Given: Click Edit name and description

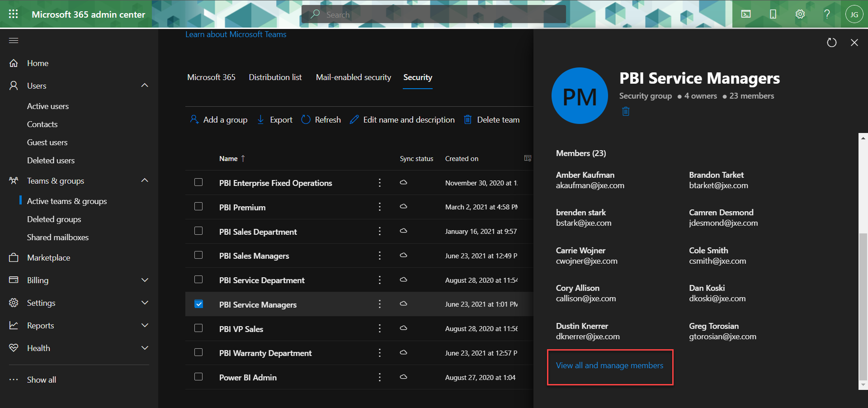Looking at the screenshot, I should pyautogui.click(x=402, y=119).
